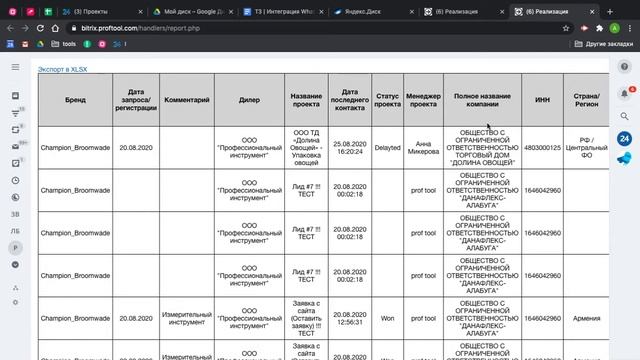Click the Комментарий column header
640x360 pixels.
[x=187, y=100]
